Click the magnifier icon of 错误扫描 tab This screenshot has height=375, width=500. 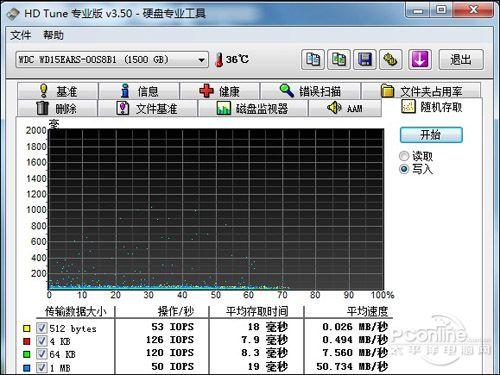287,91
